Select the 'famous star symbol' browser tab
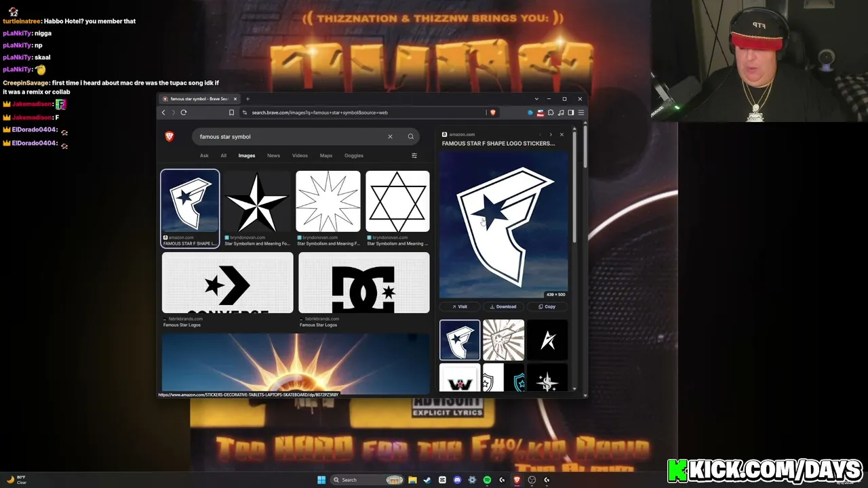 pyautogui.click(x=199, y=99)
